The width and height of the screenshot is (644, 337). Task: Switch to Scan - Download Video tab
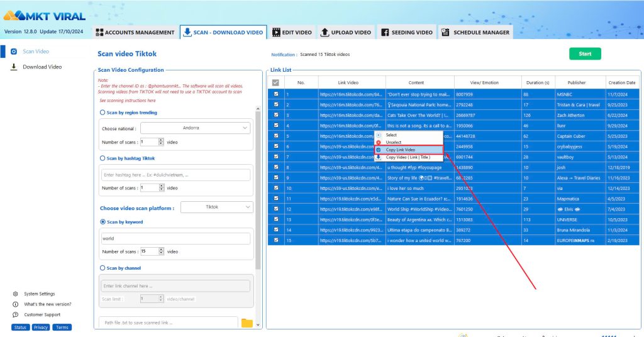click(x=223, y=33)
